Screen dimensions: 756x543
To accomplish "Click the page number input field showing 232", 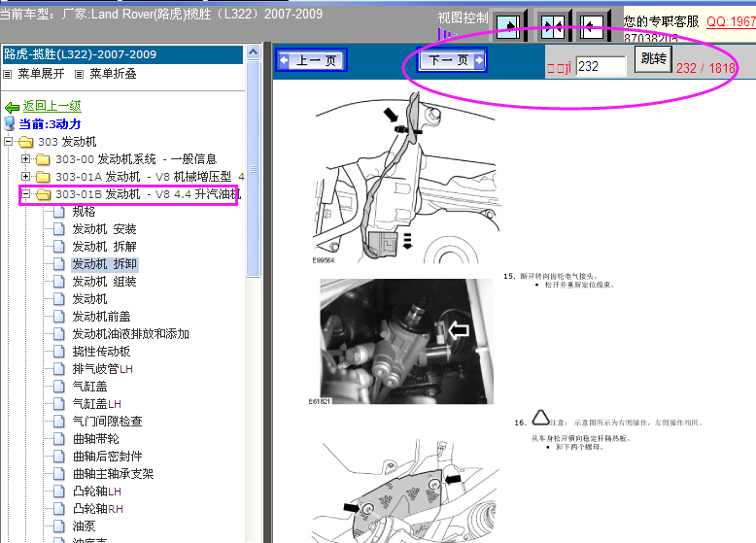I will 601,66.
